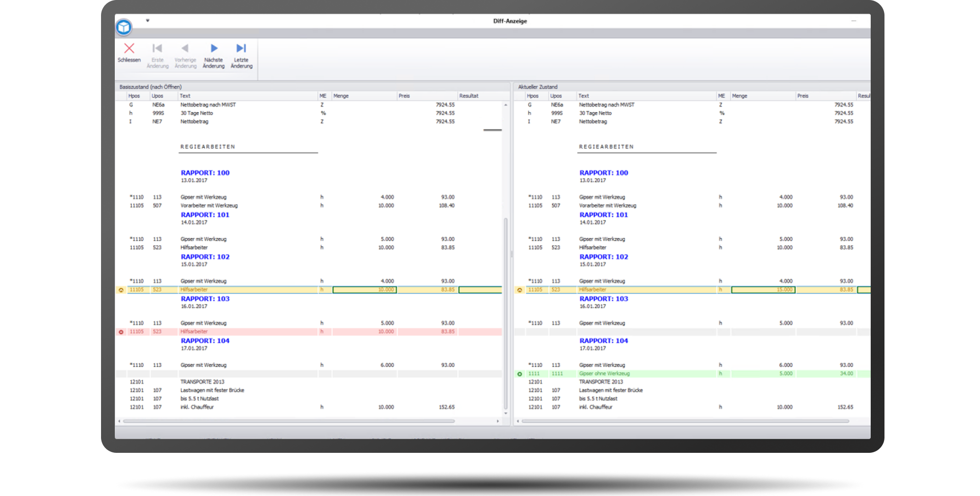Select left panel Preis column header
980x496 pixels.
tap(428, 96)
